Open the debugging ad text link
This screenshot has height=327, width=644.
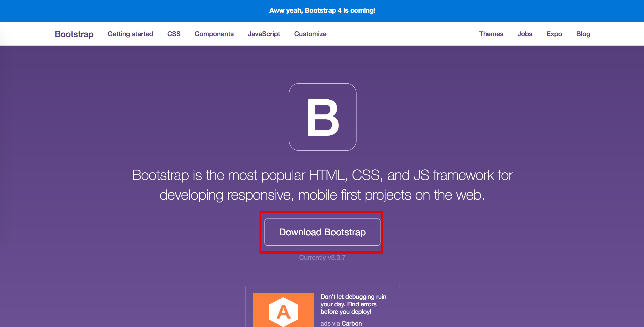(353, 304)
